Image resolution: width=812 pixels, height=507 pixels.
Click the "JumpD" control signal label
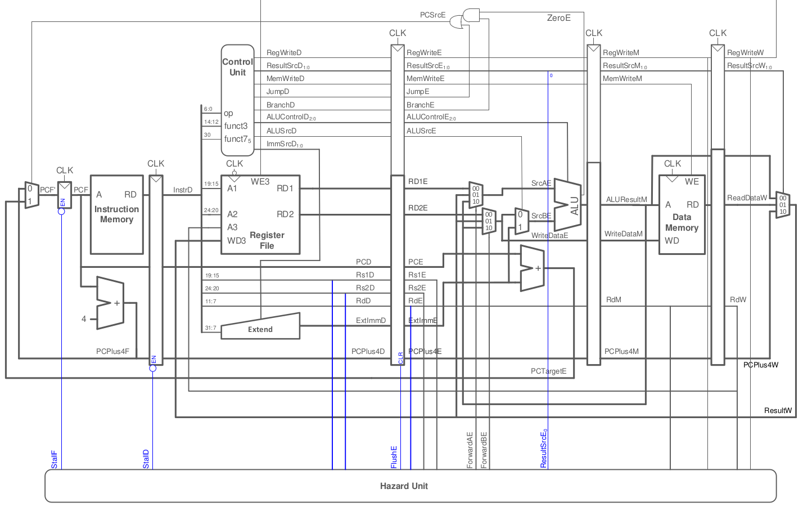click(x=278, y=91)
